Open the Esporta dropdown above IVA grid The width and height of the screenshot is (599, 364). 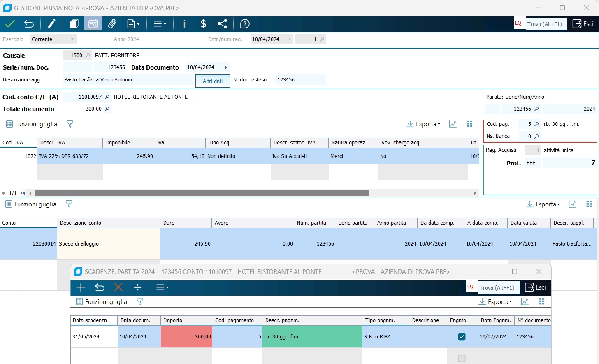pos(423,124)
